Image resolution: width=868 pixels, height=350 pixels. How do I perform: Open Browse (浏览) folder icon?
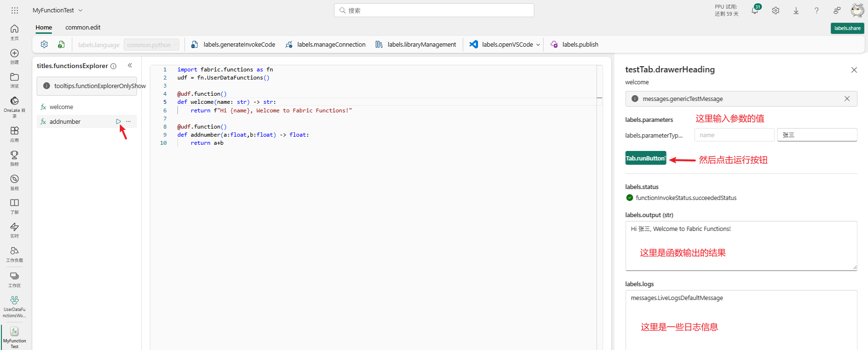[x=15, y=80]
